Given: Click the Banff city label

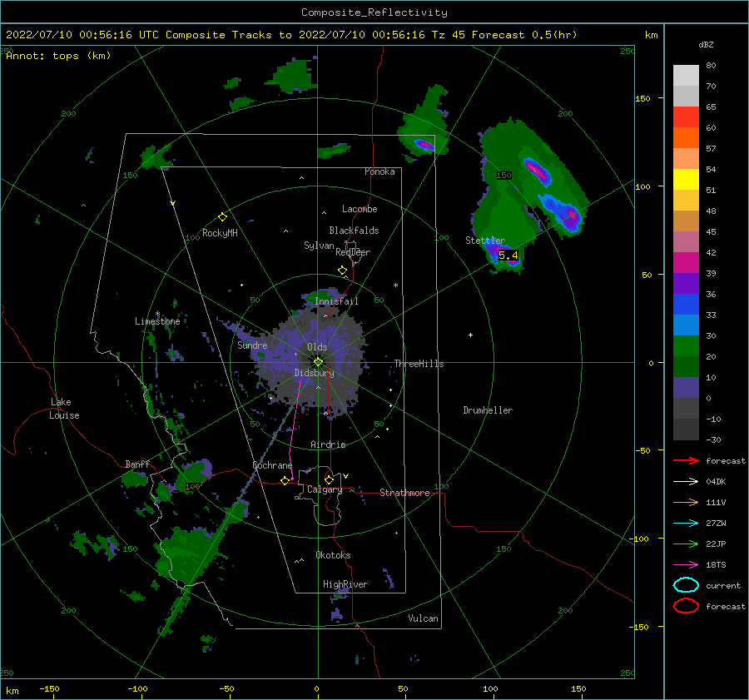Looking at the screenshot, I should (137, 464).
